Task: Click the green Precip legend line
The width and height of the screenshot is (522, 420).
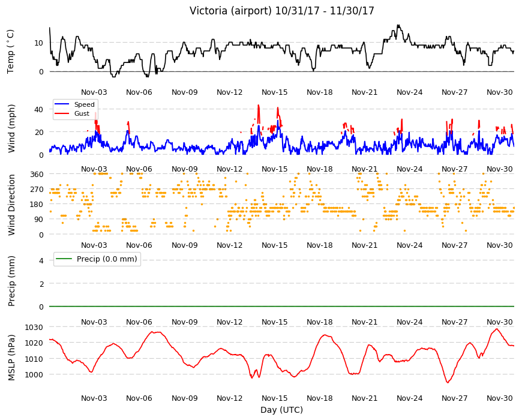Action: pyautogui.click(x=64, y=259)
